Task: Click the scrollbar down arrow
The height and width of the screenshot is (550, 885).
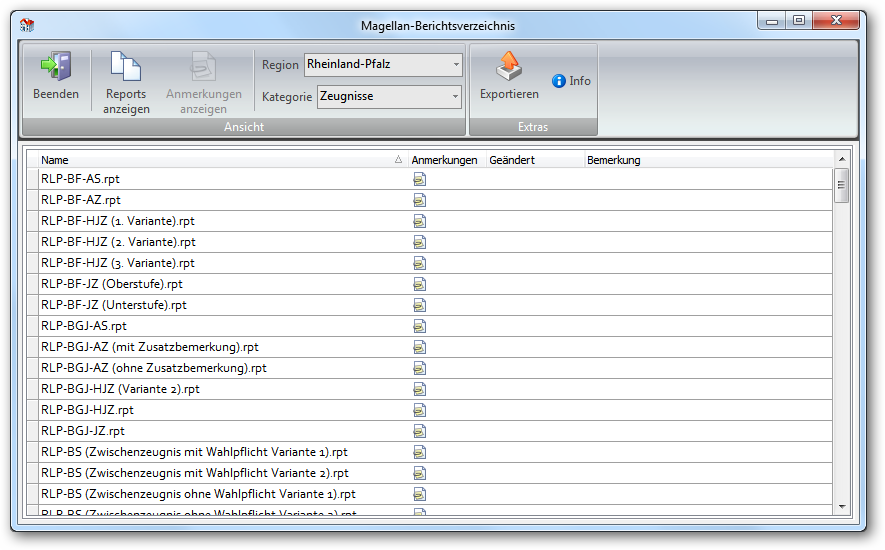Action: pos(842,507)
